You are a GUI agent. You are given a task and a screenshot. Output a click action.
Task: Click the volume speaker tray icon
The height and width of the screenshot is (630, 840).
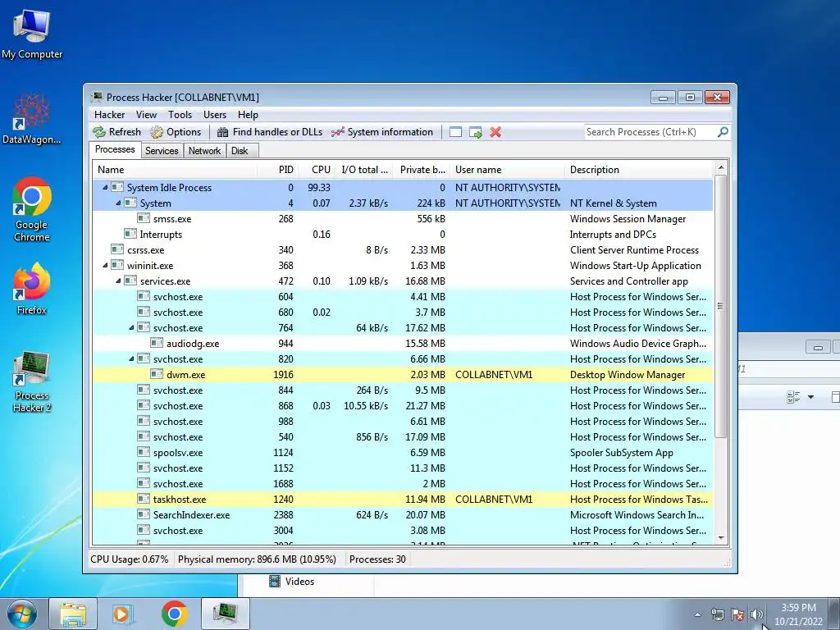click(756, 614)
